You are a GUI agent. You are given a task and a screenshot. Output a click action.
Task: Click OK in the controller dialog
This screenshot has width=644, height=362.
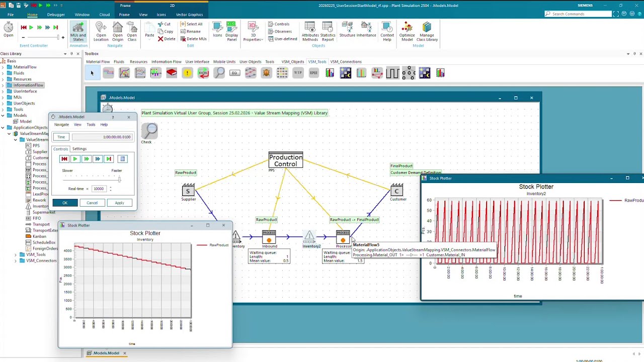point(65,203)
